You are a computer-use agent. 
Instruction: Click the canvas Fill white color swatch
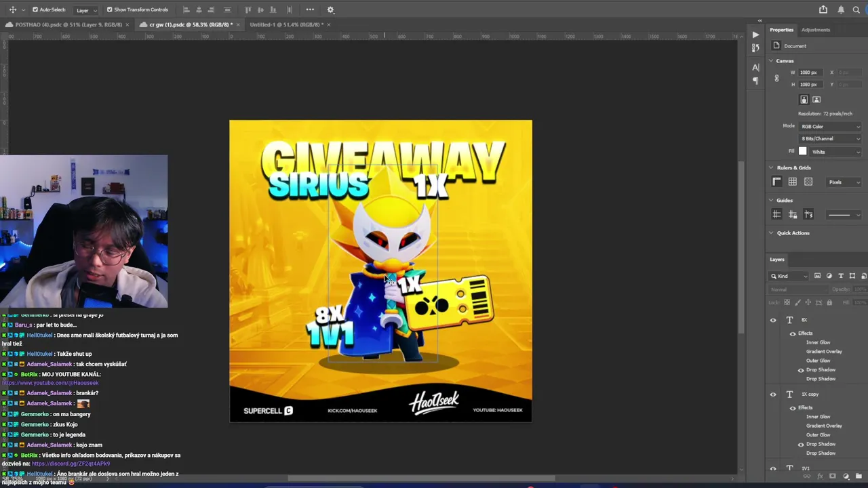(803, 152)
